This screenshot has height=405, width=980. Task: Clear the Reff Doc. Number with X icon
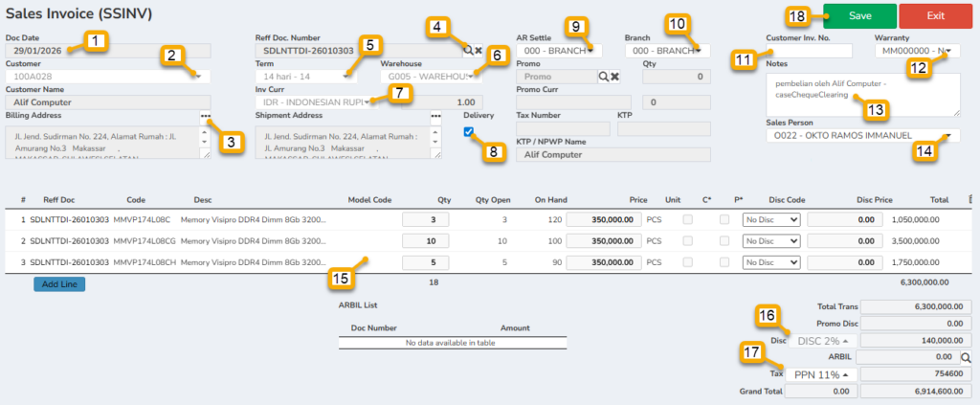click(478, 50)
